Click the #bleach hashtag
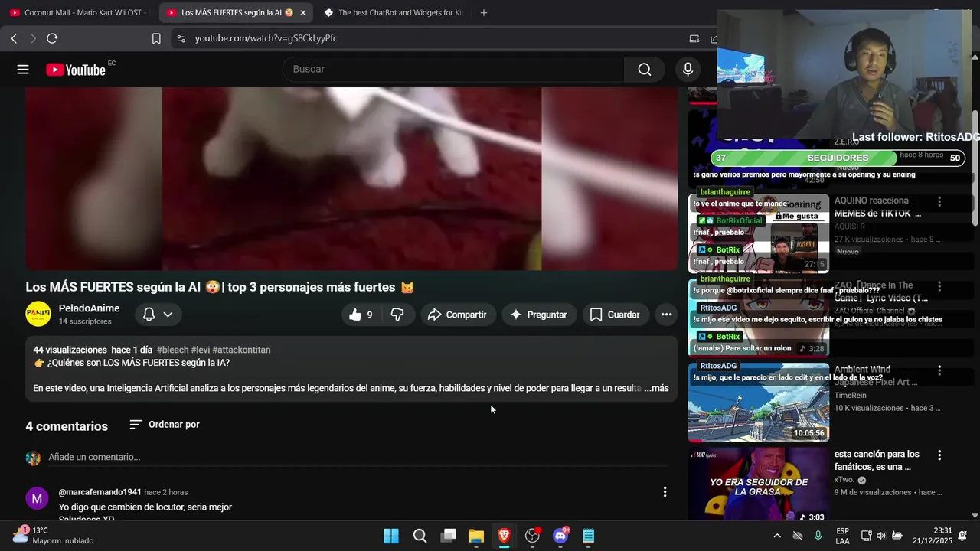Image resolution: width=980 pixels, height=551 pixels. (x=172, y=350)
